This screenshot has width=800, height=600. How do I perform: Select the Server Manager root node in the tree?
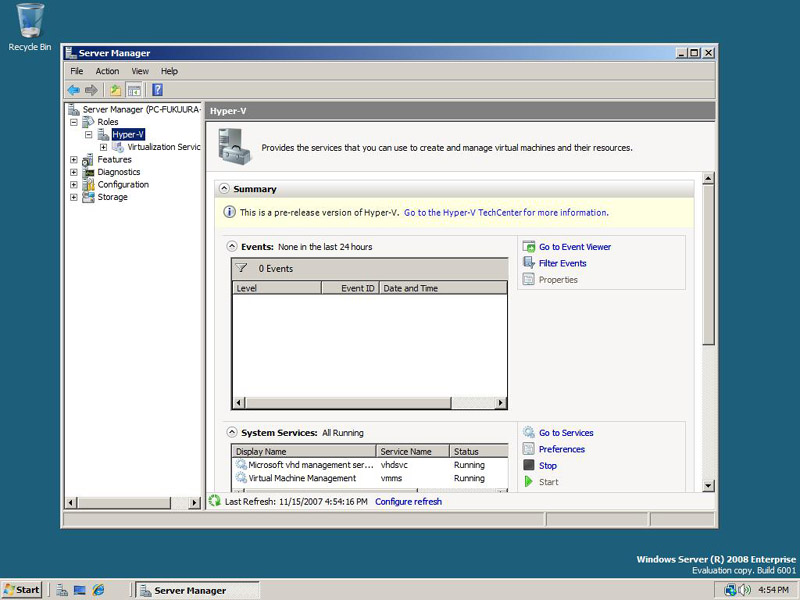click(141, 109)
